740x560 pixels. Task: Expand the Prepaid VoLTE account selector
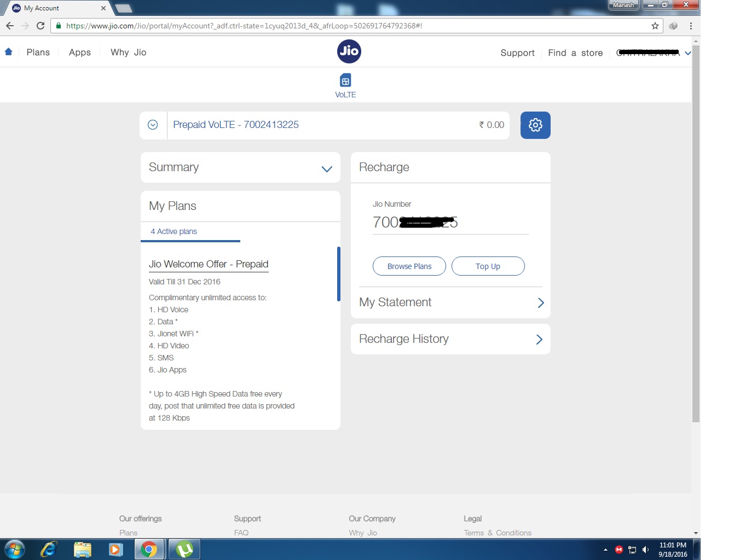click(153, 125)
